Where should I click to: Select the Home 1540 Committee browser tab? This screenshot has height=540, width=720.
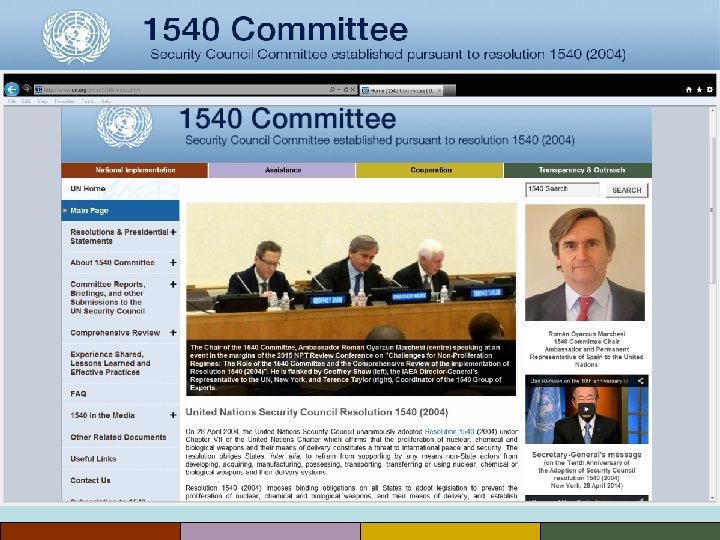click(x=402, y=90)
